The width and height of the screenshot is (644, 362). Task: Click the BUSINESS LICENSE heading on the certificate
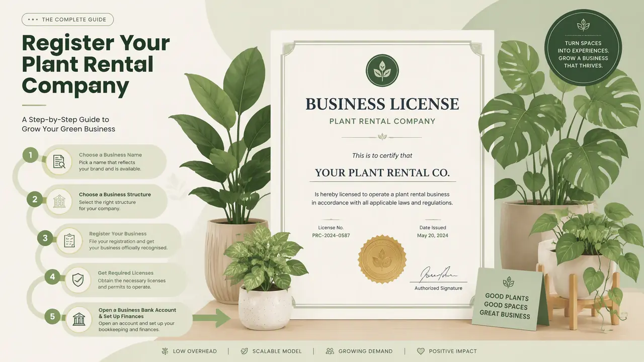(x=382, y=104)
